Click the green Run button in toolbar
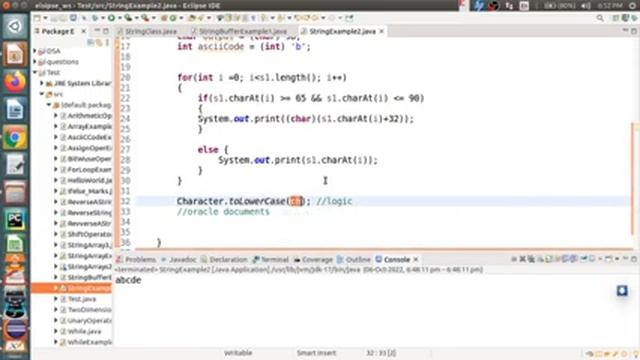The height and width of the screenshot is (360, 640). click(111, 18)
